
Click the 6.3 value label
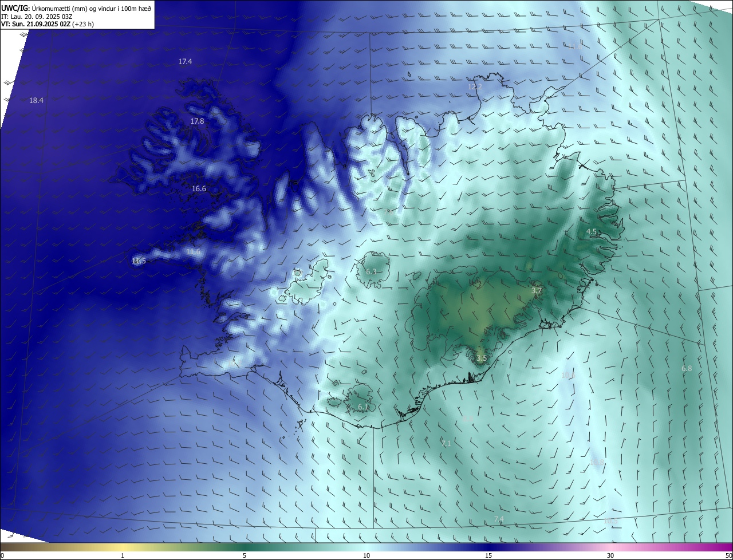coord(371,271)
